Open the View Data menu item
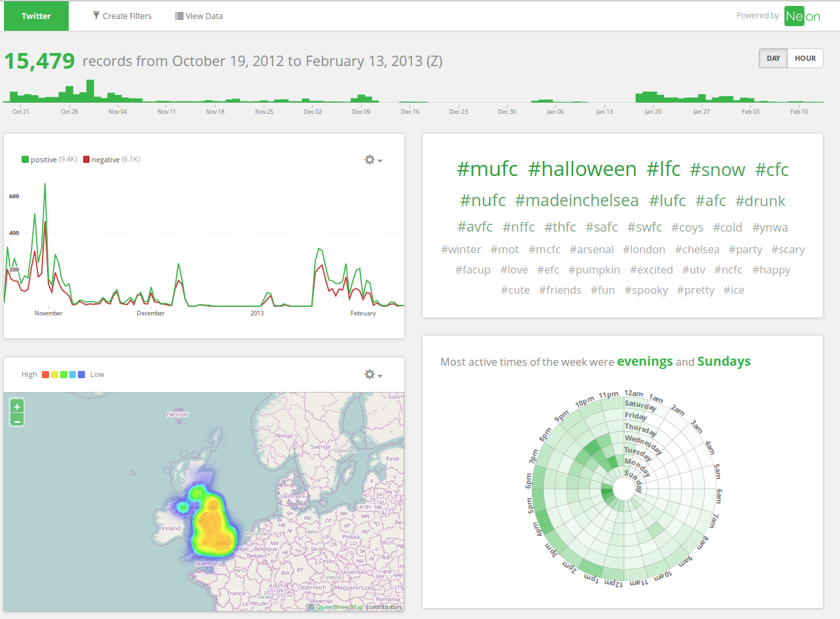840x619 pixels. (x=199, y=16)
